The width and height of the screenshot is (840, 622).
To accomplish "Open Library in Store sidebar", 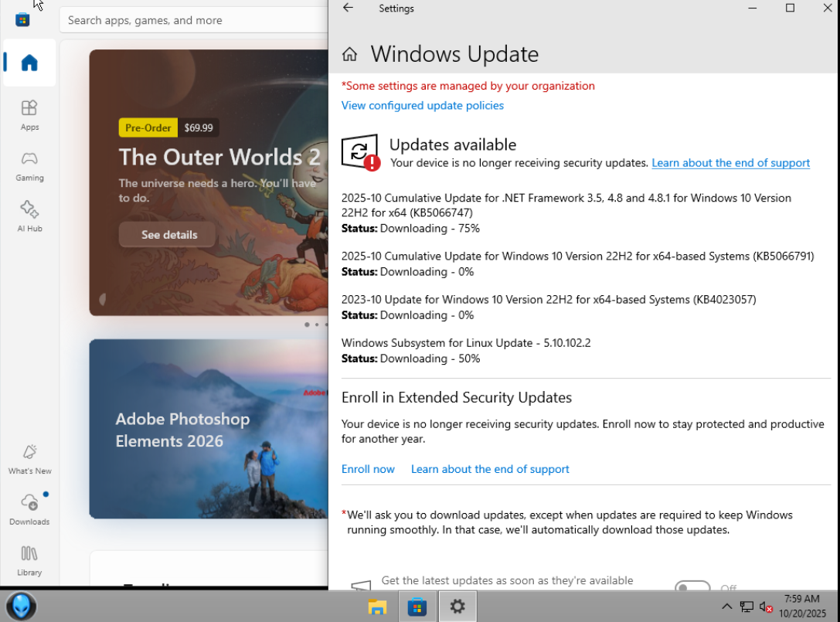I will (29, 560).
